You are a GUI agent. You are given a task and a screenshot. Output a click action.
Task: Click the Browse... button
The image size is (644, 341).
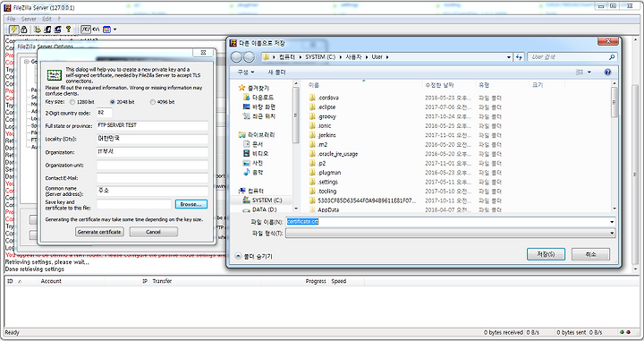191,204
